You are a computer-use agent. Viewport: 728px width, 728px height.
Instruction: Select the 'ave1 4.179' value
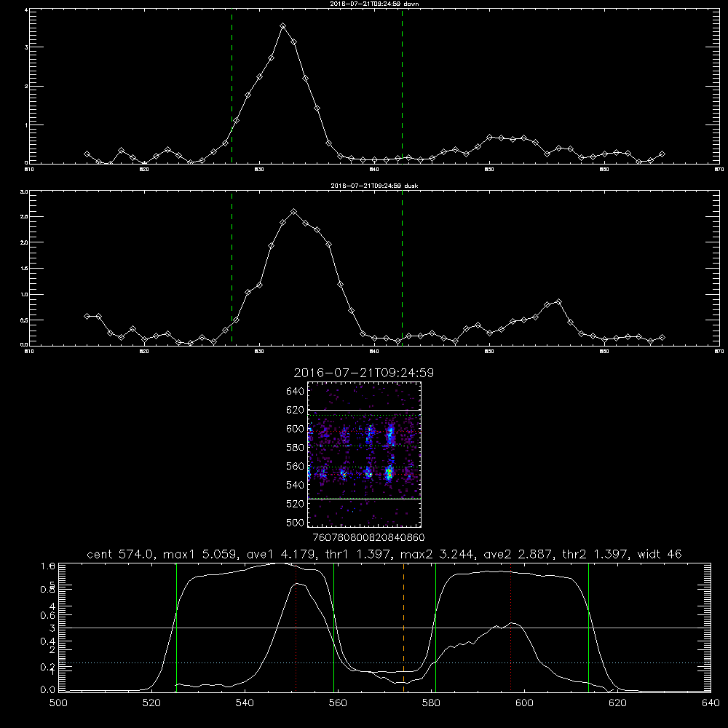pyautogui.click(x=280, y=554)
